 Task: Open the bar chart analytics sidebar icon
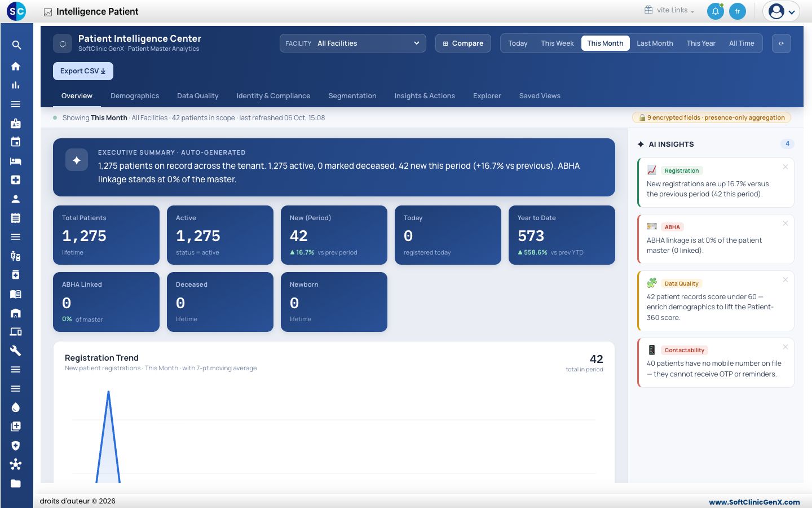coord(16,85)
